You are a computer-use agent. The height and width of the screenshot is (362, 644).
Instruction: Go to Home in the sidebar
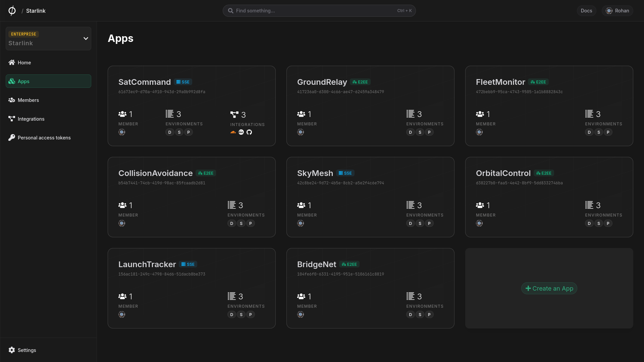coord(24,63)
